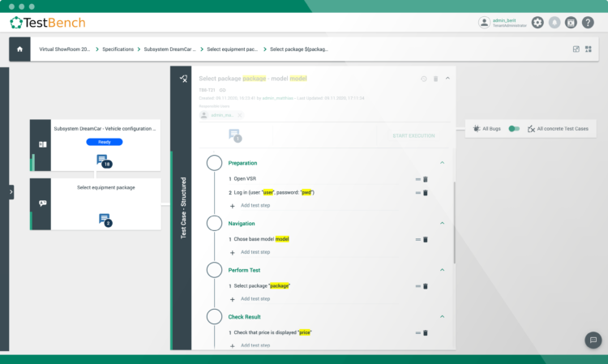Click the 'Open VSR' step text
Screen dimensions: 608x364
point(245,178)
